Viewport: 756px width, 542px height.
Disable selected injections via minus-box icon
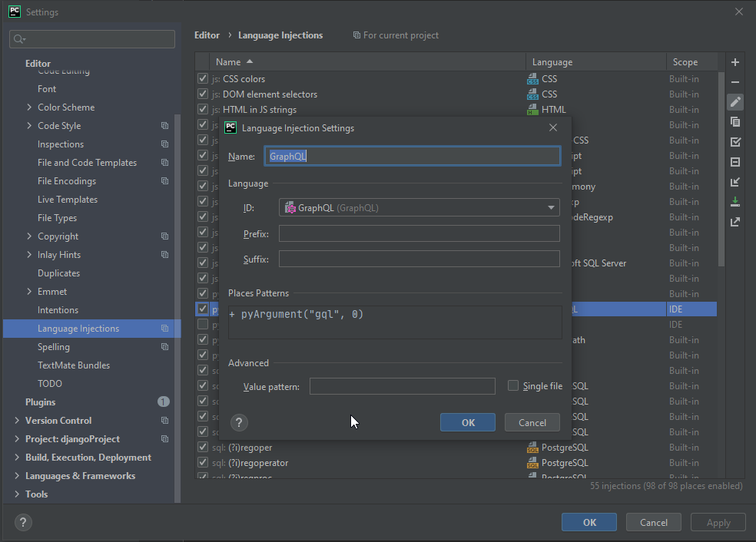[735, 161]
